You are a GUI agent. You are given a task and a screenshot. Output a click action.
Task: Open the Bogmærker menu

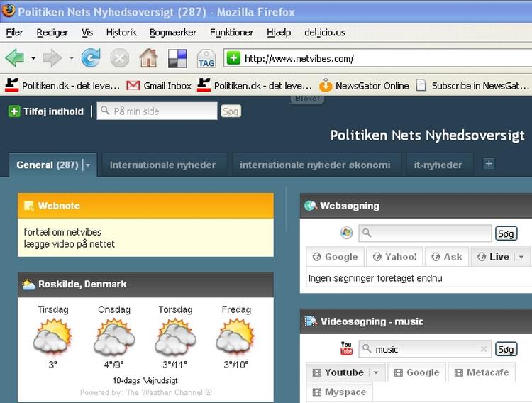click(173, 33)
